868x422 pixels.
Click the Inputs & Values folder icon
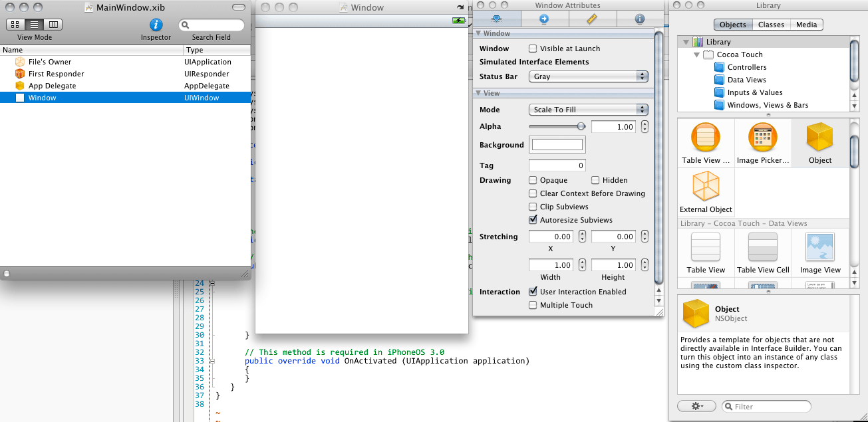click(719, 92)
